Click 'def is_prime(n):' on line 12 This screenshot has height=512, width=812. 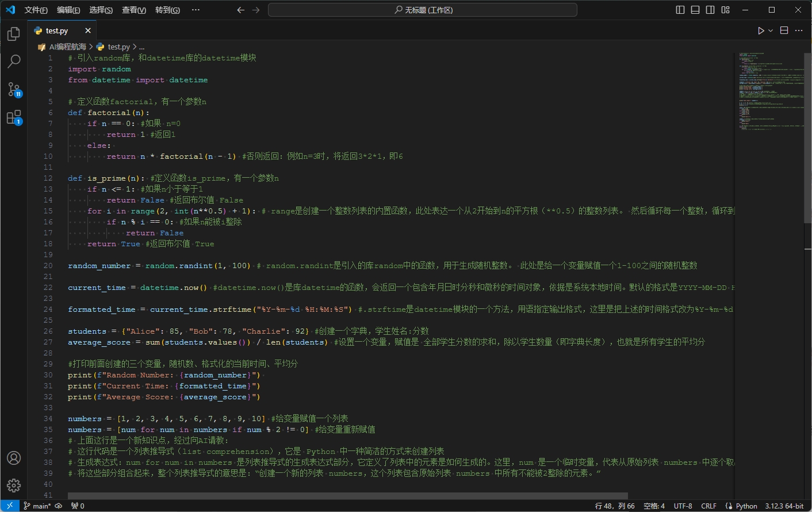[x=106, y=178]
